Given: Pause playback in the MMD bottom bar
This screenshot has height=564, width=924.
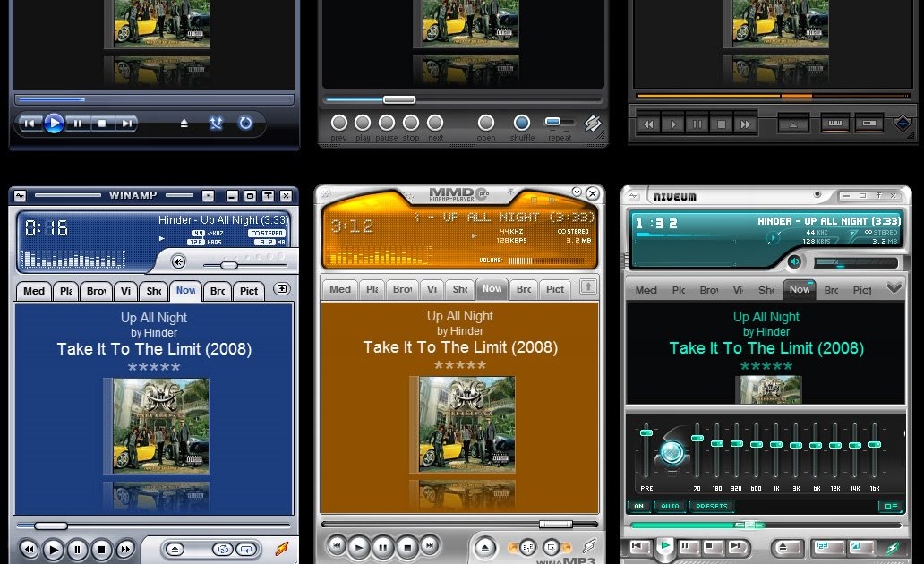Looking at the screenshot, I should coord(382,548).
